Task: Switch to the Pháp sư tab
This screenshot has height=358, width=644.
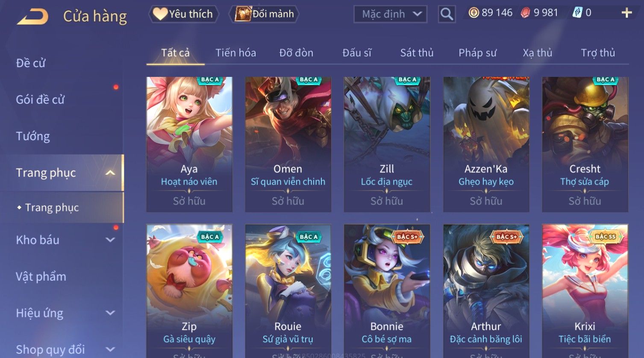Action: [x=477, y=53]
